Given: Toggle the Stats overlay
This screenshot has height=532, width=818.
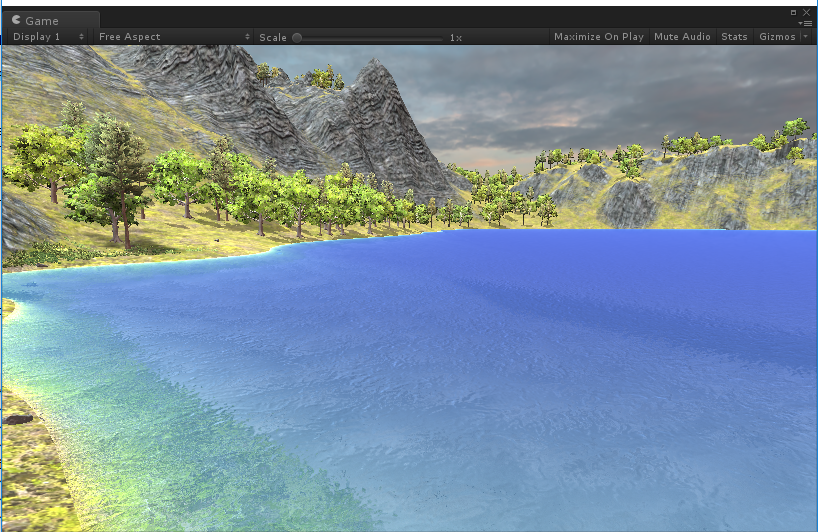Looking at the screenshot, I should (x=735, y=37).
